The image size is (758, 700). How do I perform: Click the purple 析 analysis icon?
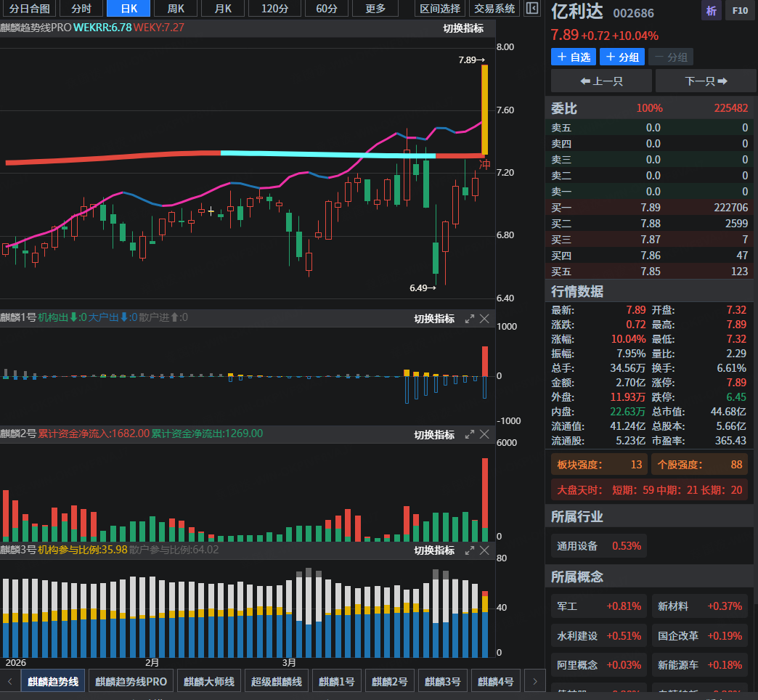(711, 11)
